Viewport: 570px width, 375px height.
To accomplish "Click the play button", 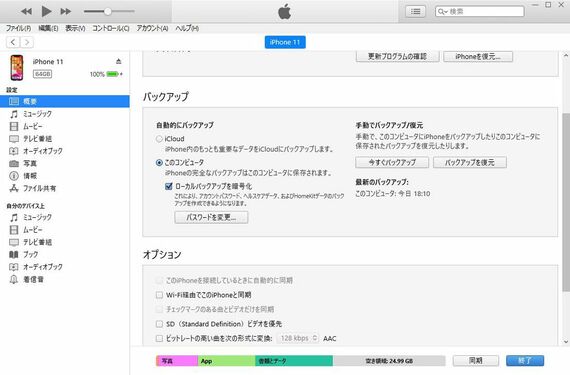I will pyautogui.click(x=46, y=11).
